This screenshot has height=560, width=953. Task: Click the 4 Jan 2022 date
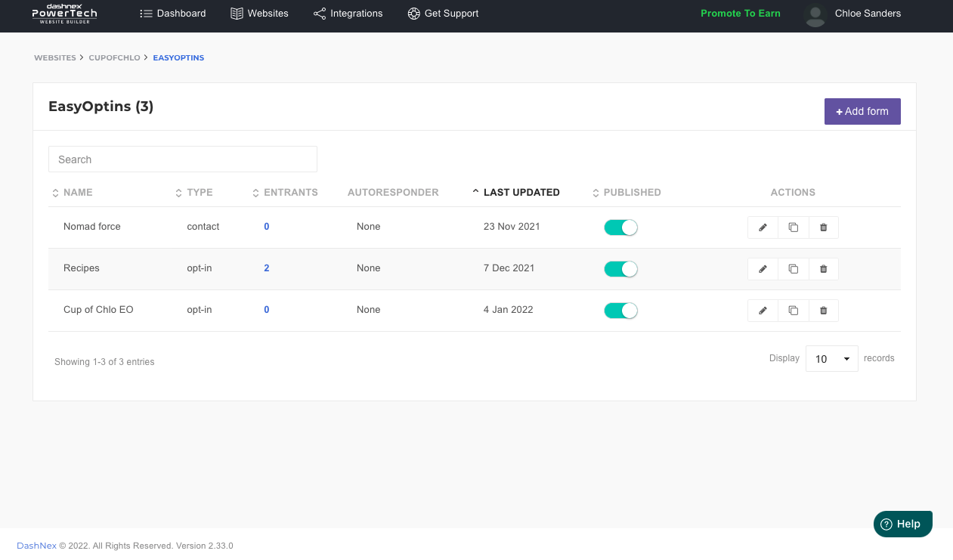(x=509, y=310)
